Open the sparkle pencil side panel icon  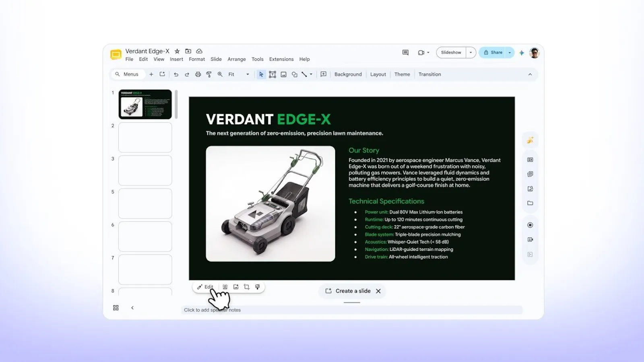(530, 140)
